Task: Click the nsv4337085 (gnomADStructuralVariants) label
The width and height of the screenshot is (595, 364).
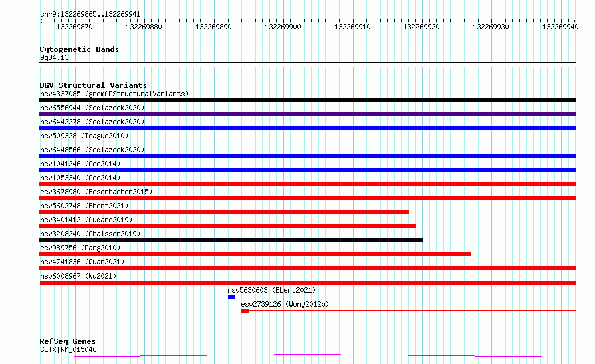Action: coord(114,94)
